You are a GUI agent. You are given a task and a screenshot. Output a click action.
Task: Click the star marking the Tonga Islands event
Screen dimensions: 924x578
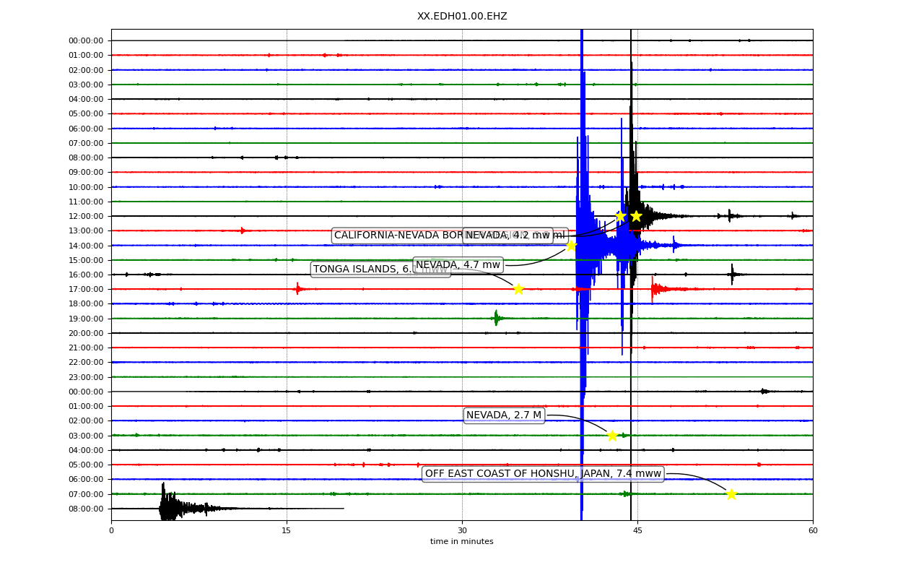pos(518,289)
